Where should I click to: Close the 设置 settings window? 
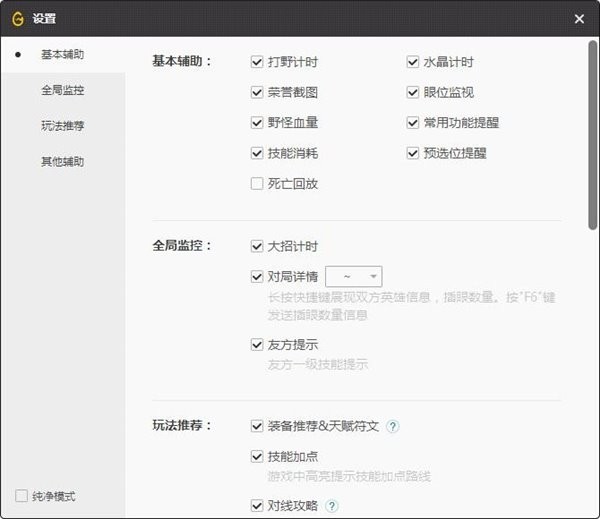(579, 18)
